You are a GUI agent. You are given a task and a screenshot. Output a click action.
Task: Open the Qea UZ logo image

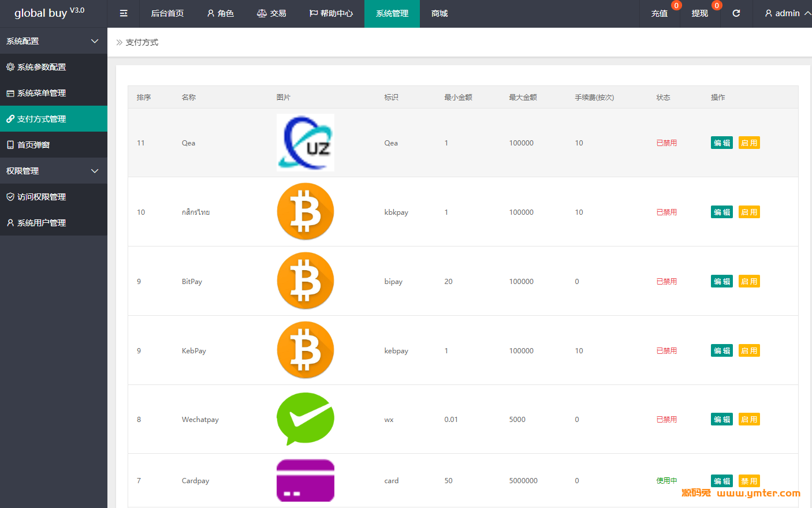tap(306, 143)
